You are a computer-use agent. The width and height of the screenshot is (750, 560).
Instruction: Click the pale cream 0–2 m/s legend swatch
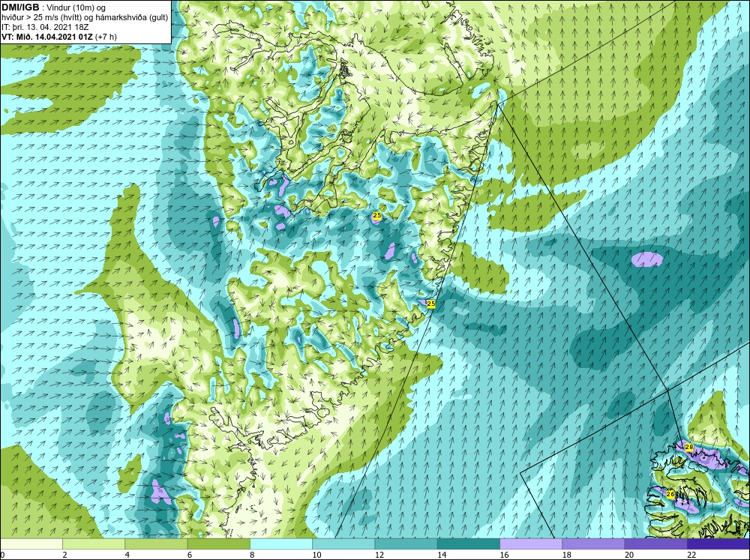pos(31,544)
